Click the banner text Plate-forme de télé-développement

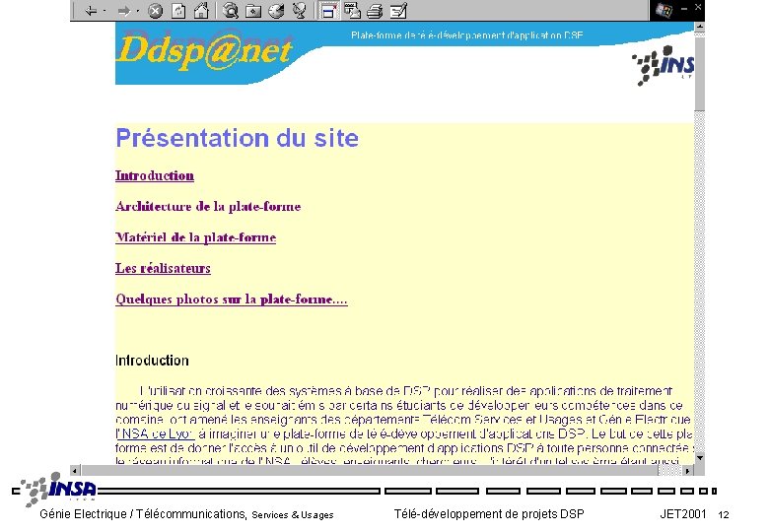(467, 35)
